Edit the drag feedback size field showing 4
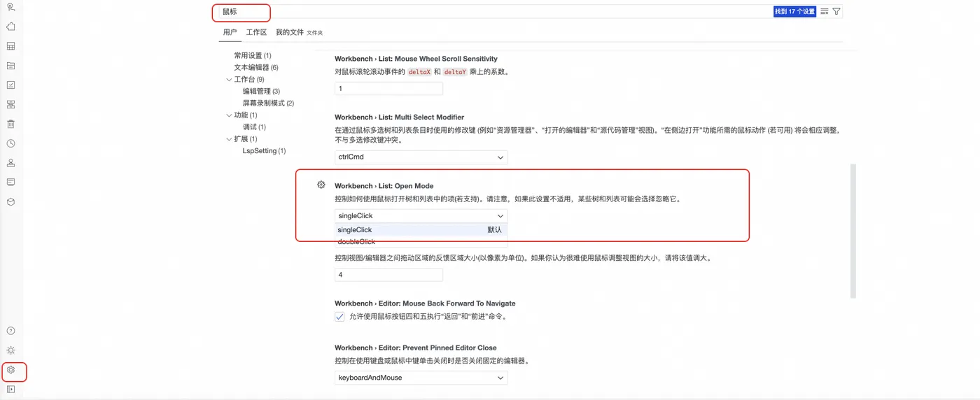The image size is (980, 400). click(388, 275)
